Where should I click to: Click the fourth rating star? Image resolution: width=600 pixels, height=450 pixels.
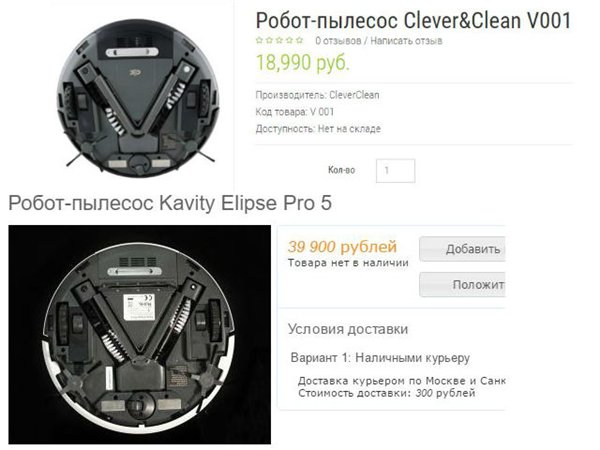[x=289, y=40]
